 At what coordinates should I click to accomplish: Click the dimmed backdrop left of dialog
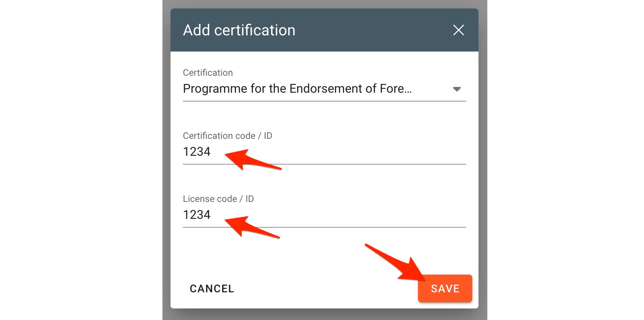(x=166, y=154)
